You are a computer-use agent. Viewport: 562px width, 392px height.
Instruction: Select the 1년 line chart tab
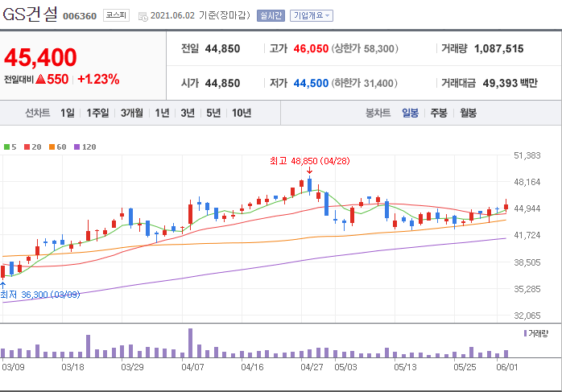(162, 113)
